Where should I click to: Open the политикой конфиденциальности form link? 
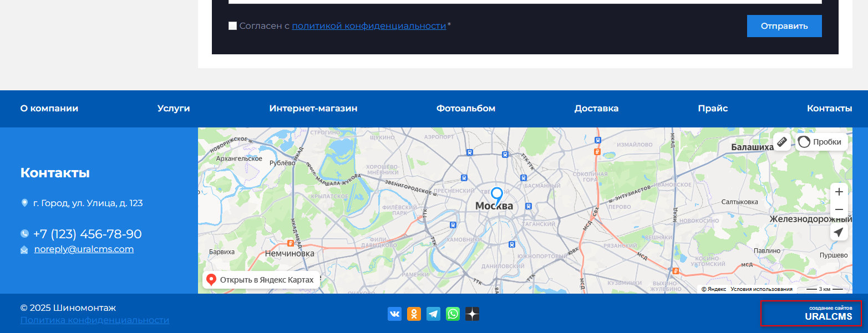coord(369,26)
